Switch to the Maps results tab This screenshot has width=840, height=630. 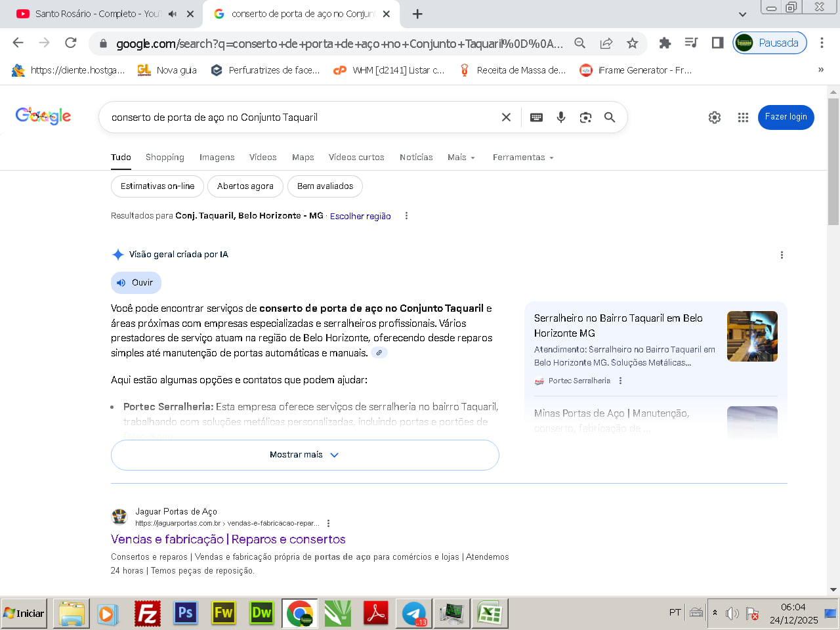pos(303,157)
